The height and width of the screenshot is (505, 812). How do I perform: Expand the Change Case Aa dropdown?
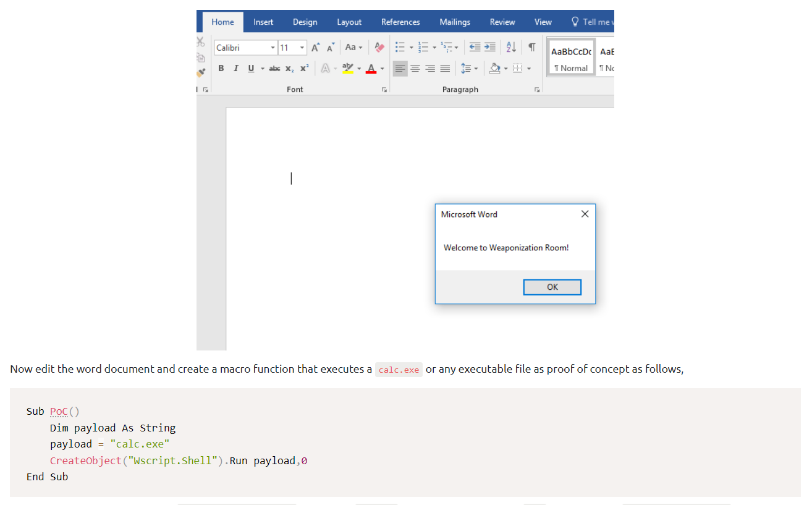point(353,48)
